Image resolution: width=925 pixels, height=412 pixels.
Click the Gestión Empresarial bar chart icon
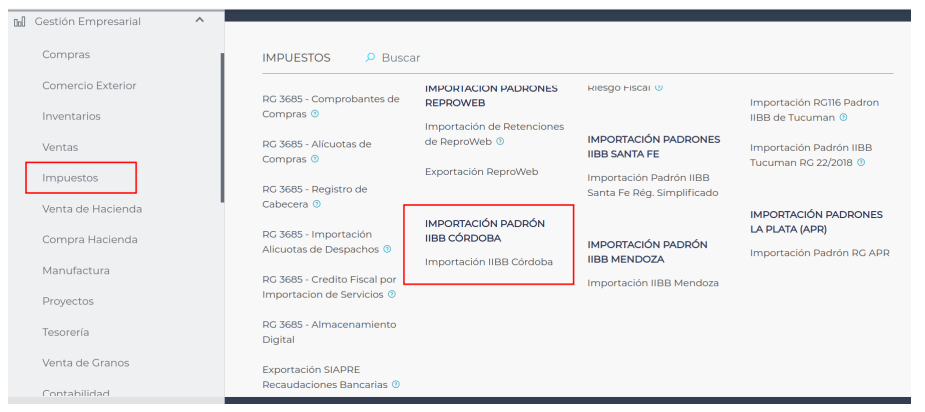19,22
